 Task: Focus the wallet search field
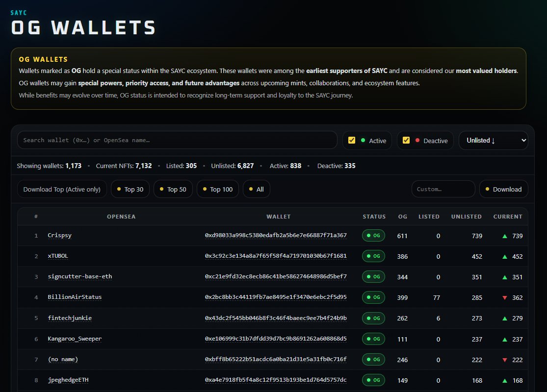point(177,140)
